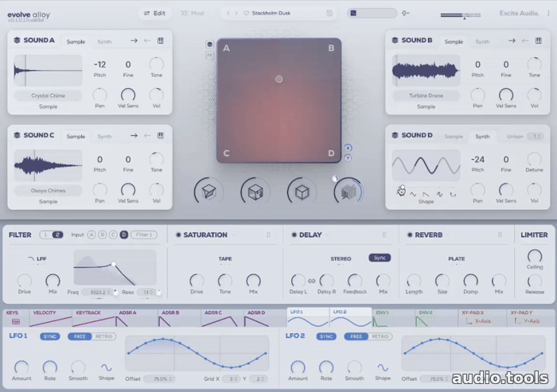The height and width of the screenshot is (392, 557).
Task: Select filter input A
Action: pyautogui.click(x=92, y=235)
